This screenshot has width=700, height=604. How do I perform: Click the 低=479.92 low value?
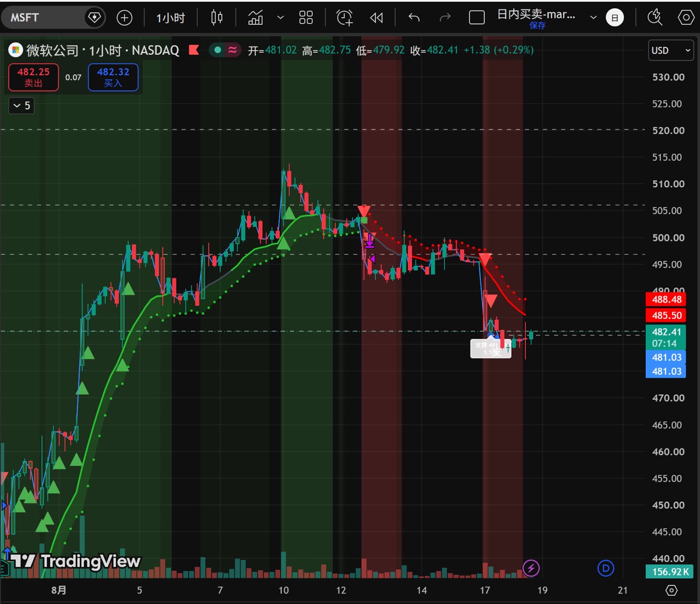tap(380, 50)
